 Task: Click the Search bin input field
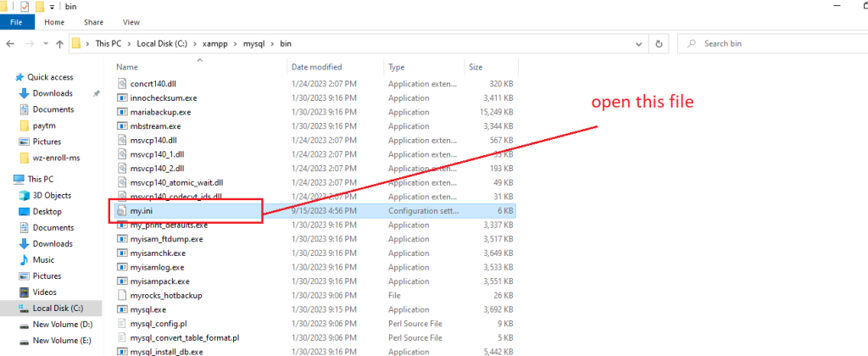pos(776,43)
